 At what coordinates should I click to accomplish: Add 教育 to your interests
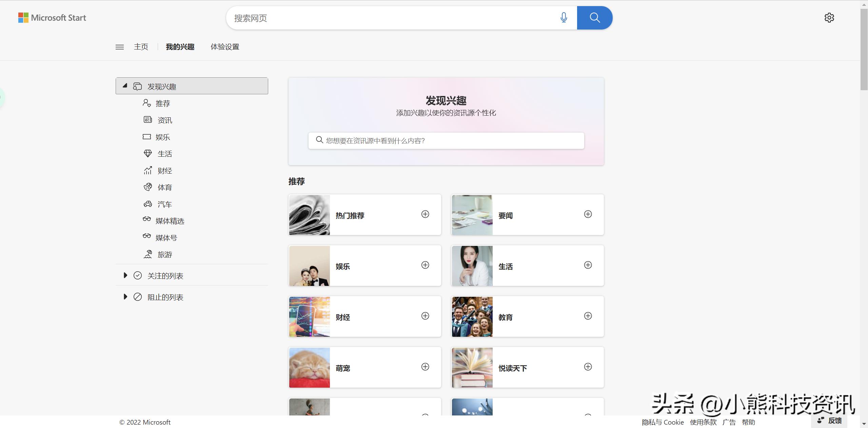point(588,316)
